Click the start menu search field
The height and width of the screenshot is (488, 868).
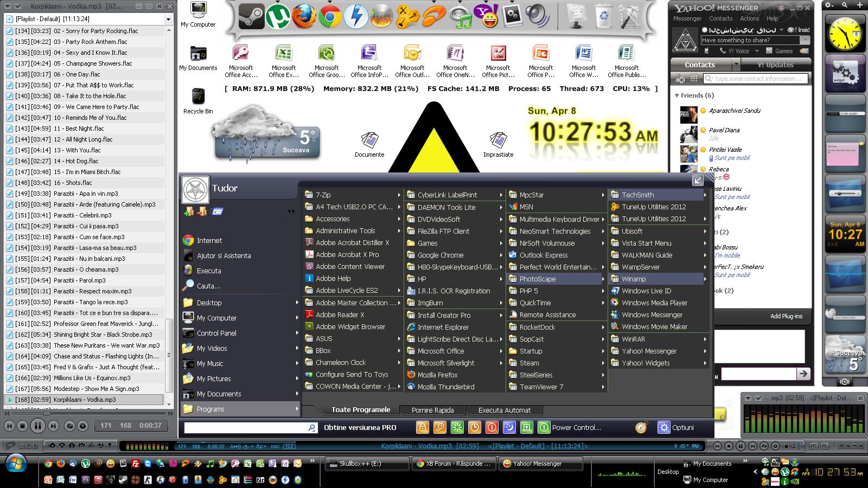point(251,428)
